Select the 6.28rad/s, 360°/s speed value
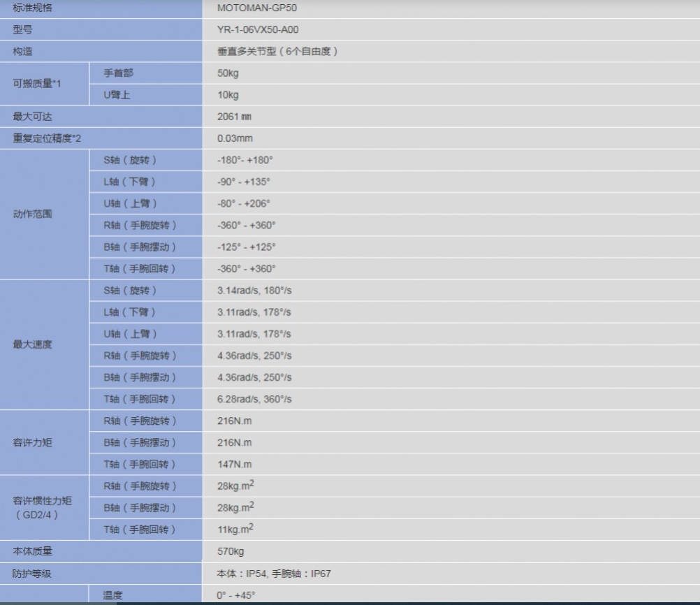 (x=254, y=399)
